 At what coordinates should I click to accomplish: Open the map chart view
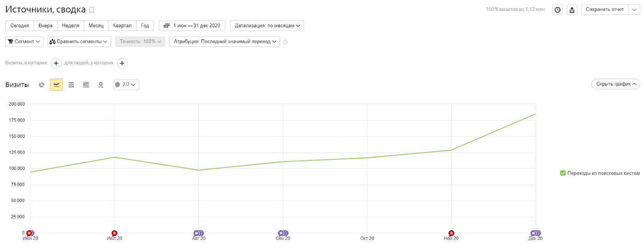[101, 85]
